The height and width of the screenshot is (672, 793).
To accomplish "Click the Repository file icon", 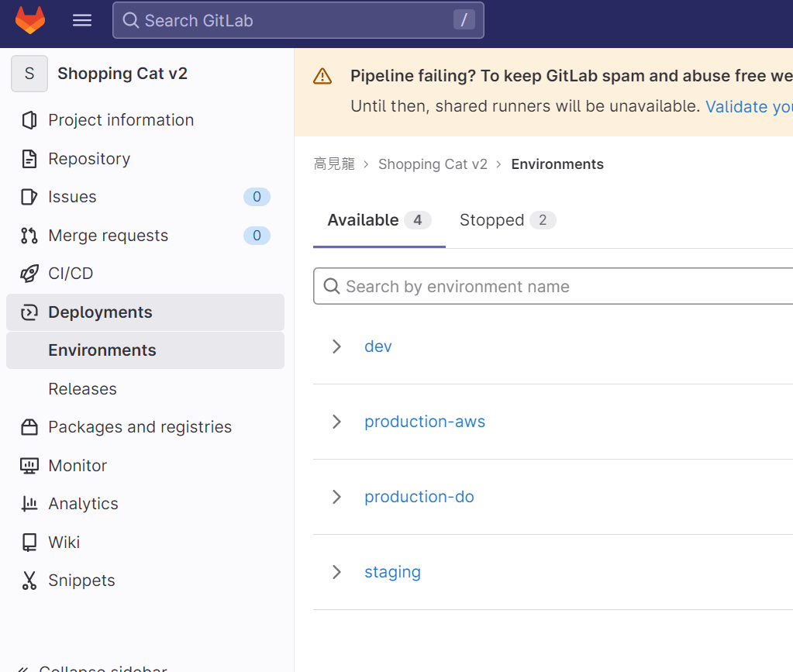I will coord(29,159).
